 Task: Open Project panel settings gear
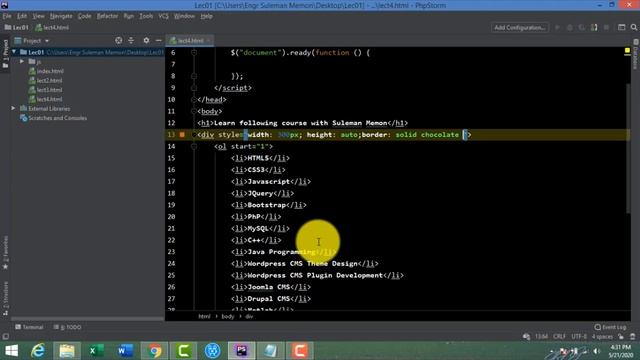146,40
